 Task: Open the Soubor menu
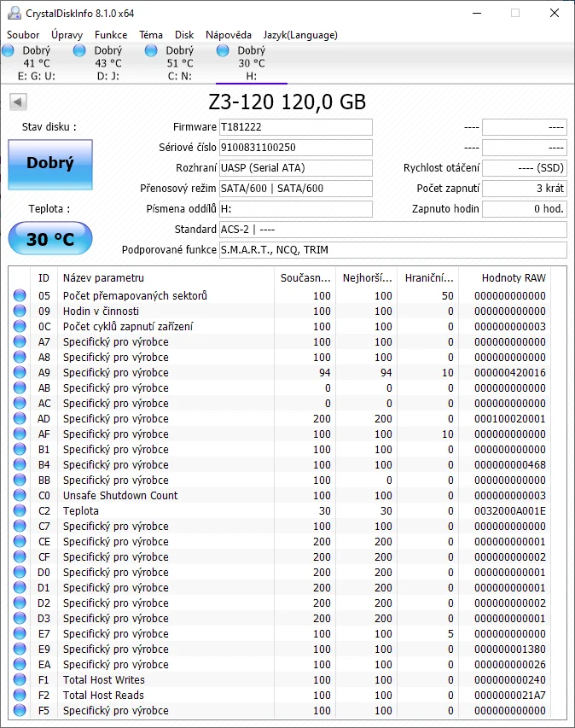click(x=23, y=35)
